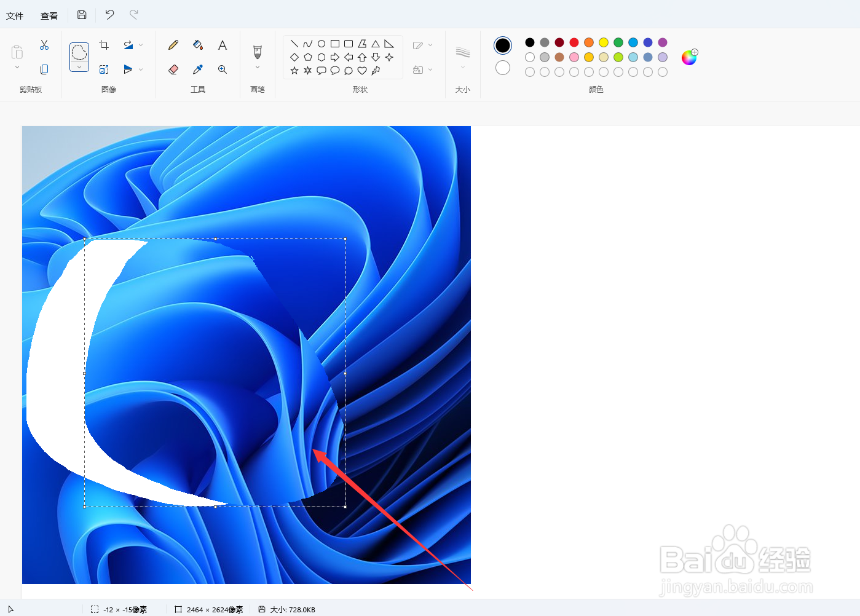Select the Pencil tool
Screen dimensions: 860x616
point(173,45)
